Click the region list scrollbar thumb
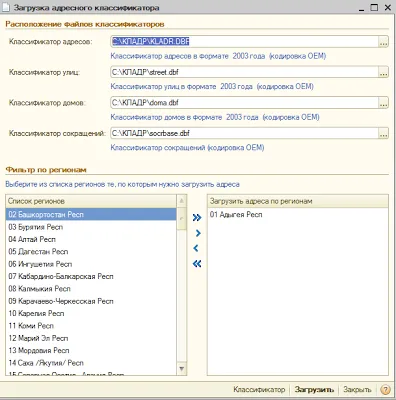 coord(182,218)
